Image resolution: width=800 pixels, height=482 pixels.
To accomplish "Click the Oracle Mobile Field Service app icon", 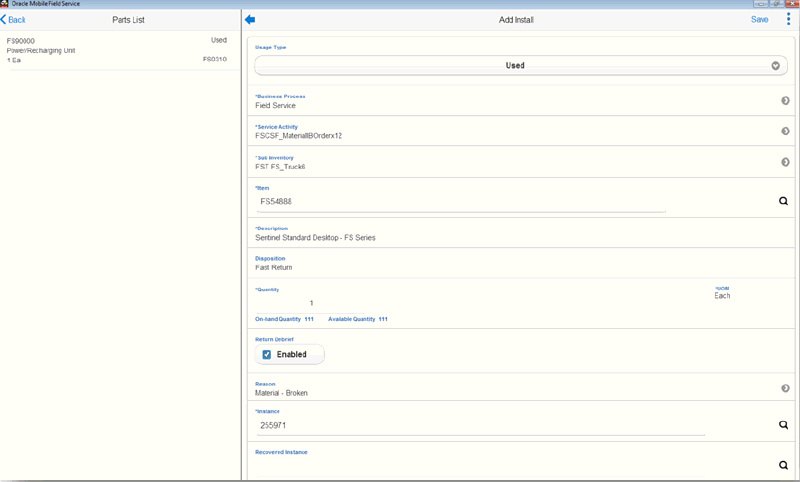I will coord(5,4).
